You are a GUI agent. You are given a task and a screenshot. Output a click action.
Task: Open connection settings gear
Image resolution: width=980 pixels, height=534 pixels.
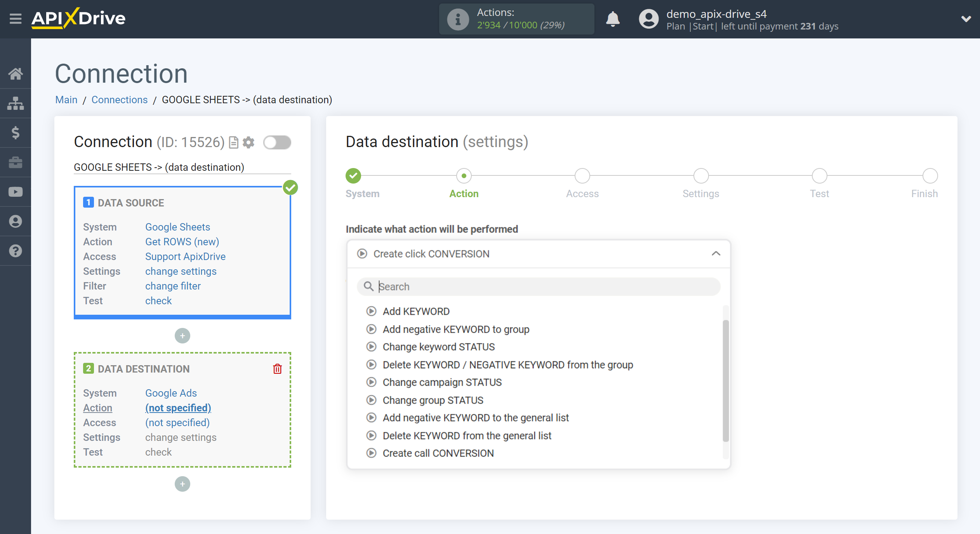[248, 142]
